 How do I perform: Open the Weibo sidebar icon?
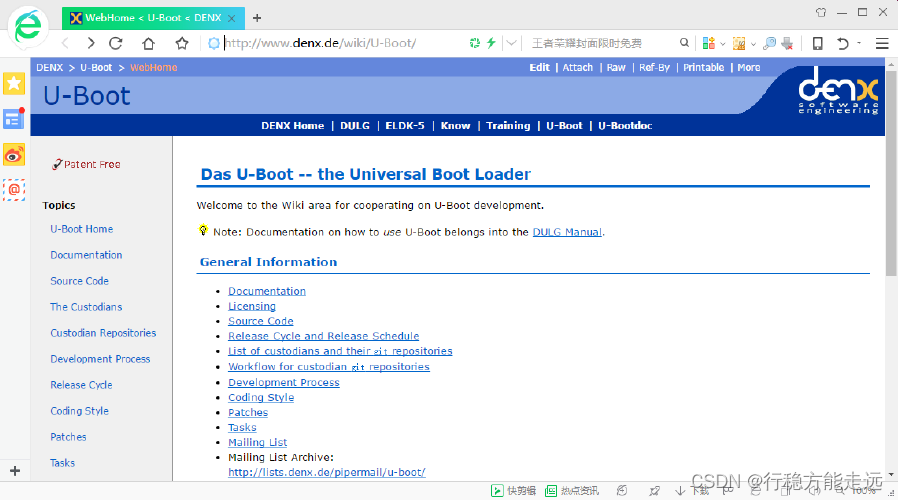[x=14, y=155]
